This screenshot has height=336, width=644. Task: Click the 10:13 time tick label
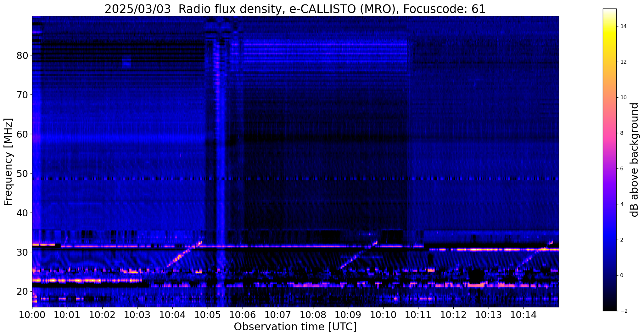coord(488,315)
